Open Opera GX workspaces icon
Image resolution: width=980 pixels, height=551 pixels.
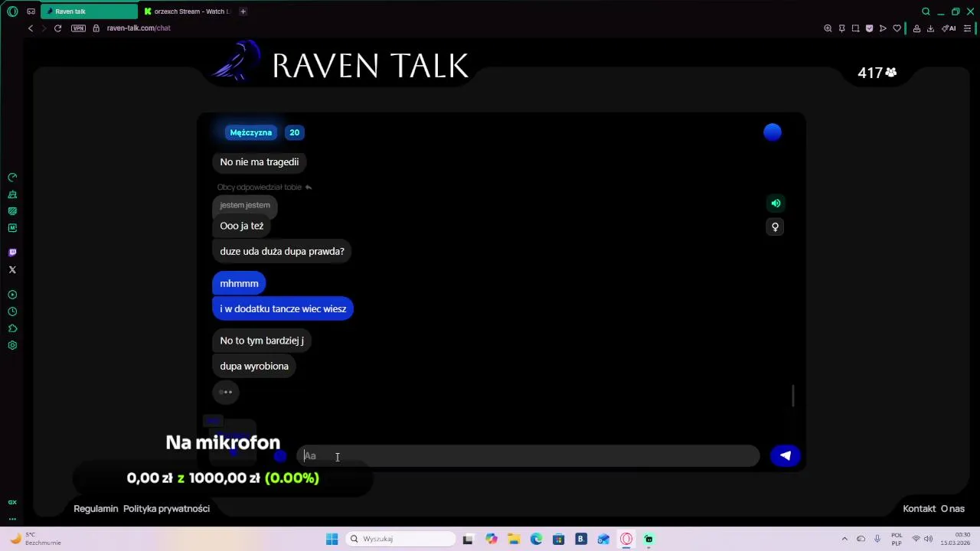pos(31,11)
